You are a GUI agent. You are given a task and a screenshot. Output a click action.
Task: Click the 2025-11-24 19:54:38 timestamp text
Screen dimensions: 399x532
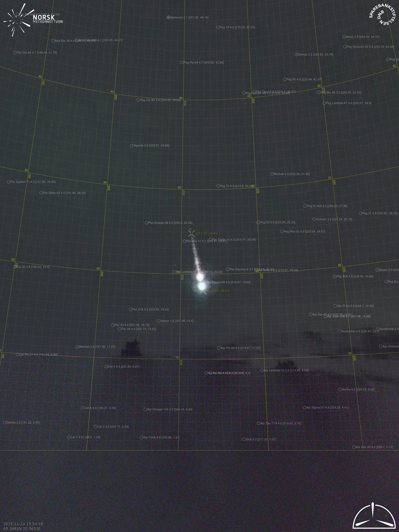[x=23, y=523]
